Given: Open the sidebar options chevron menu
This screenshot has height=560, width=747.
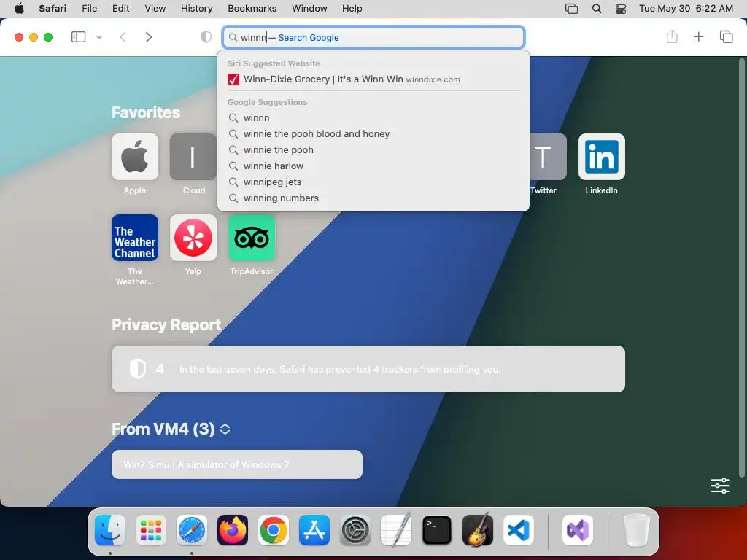Looking at the screenshot, I should [x=99, y=37].
